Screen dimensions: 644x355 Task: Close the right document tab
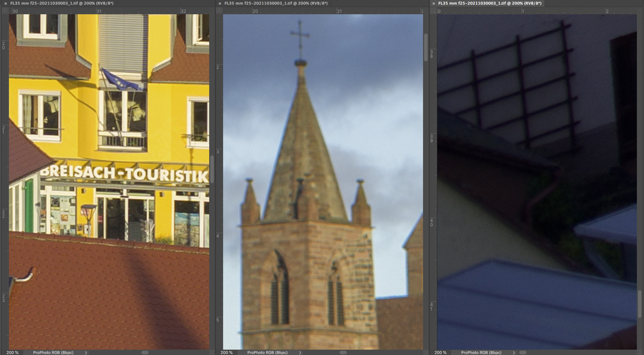[433, 3]
